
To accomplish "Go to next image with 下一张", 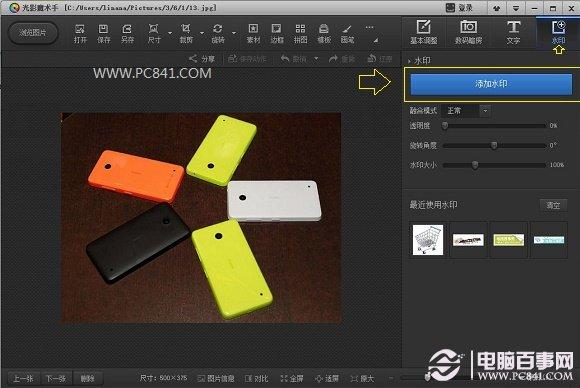I will point(56,378).
